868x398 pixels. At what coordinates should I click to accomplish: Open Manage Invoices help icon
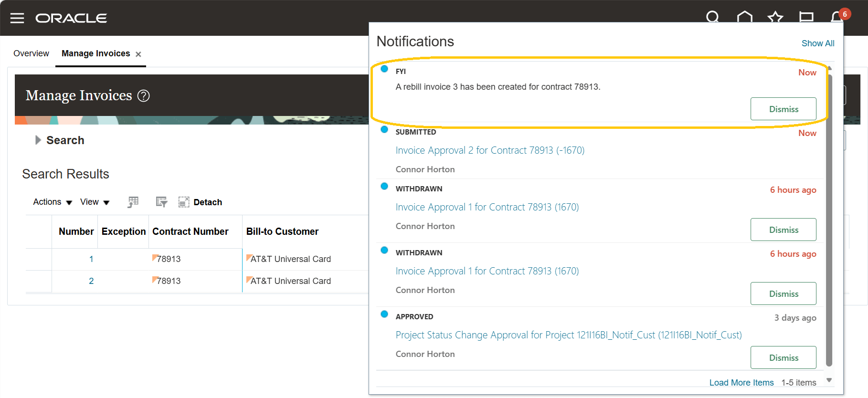144,96
